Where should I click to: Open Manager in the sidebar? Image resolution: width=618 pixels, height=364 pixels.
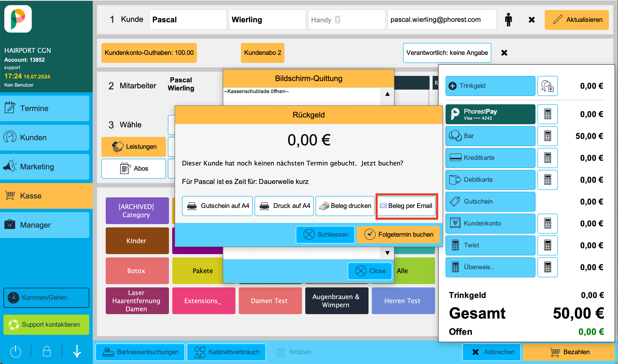[45, 225]
